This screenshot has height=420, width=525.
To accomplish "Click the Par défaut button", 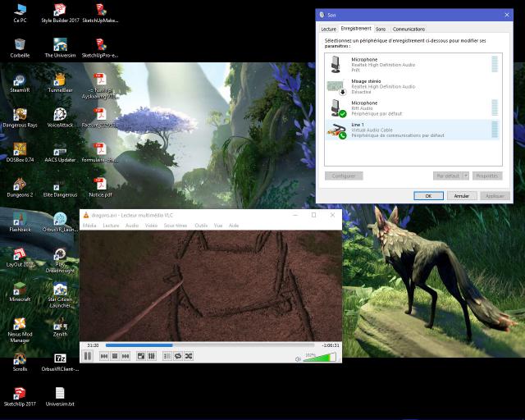I will click(448, 176).
